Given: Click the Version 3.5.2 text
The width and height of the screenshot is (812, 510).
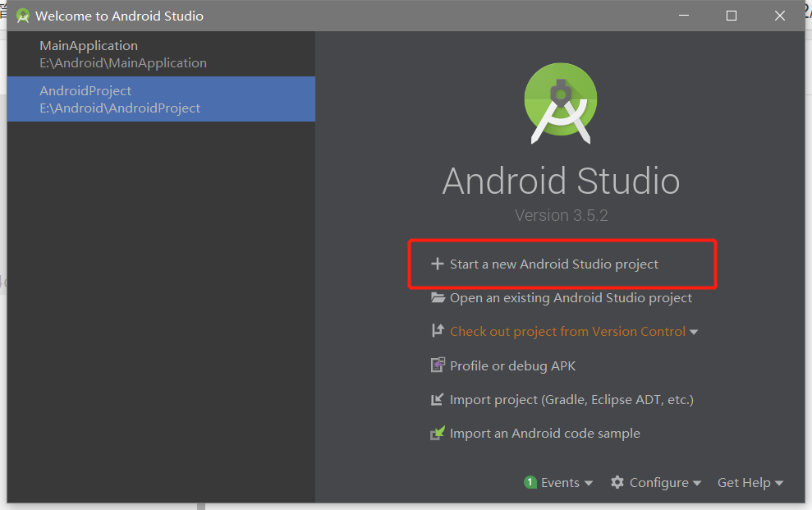Looking at the screenshot, I should [x=562, y=215].
